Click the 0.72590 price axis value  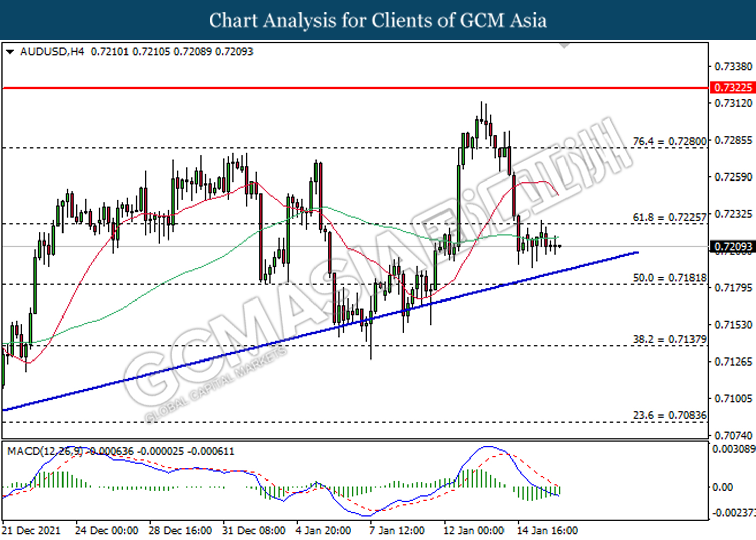click(x=733, y=177)
